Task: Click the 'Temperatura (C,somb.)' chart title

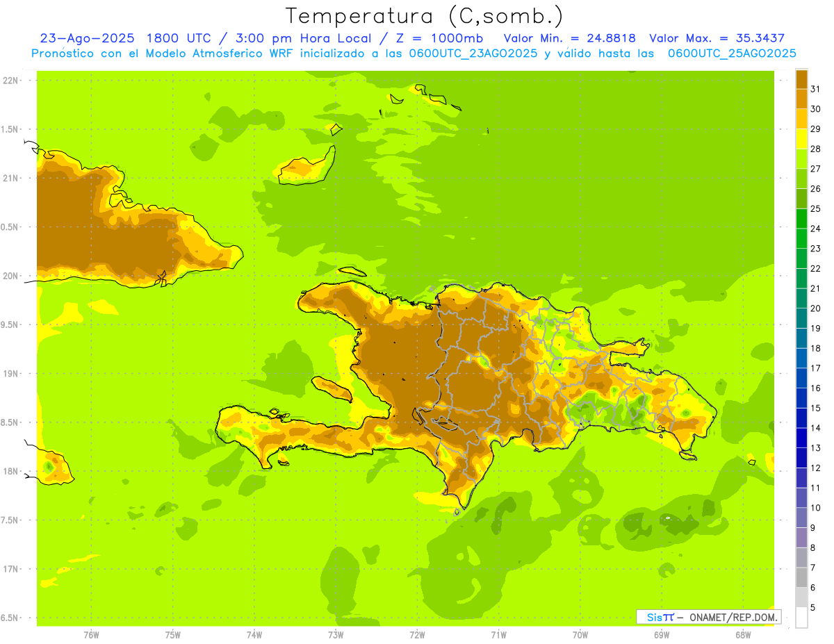Action: [x=424, y=16]
